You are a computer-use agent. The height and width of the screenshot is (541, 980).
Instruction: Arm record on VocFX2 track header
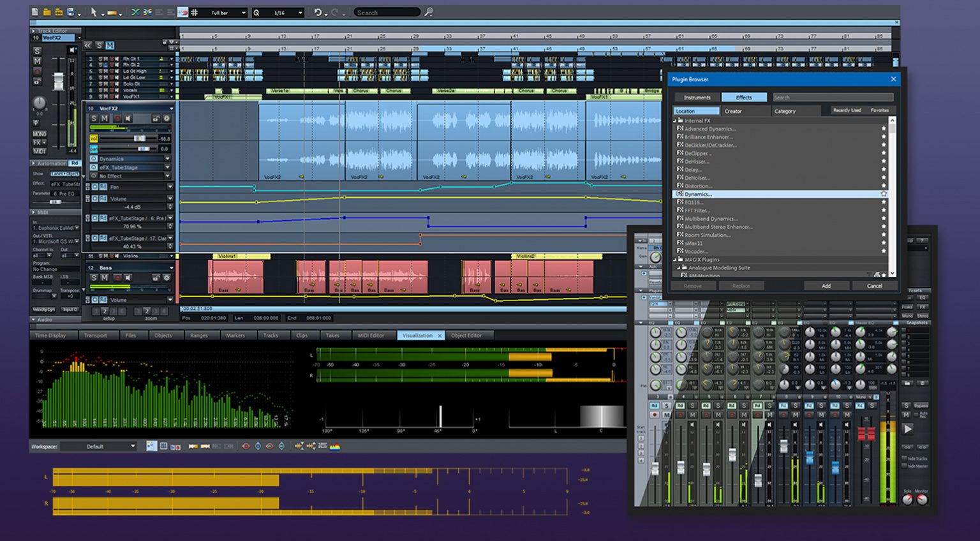(x=117, y=119)
